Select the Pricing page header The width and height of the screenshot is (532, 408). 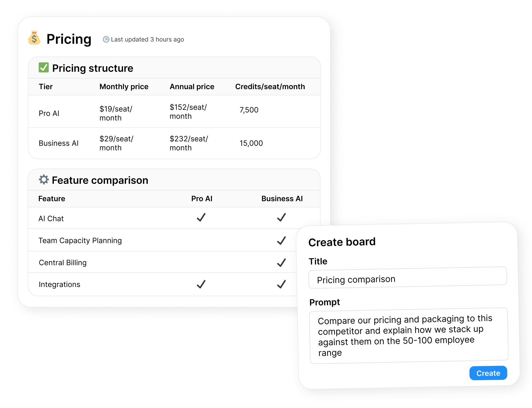(x=69, y=39)
